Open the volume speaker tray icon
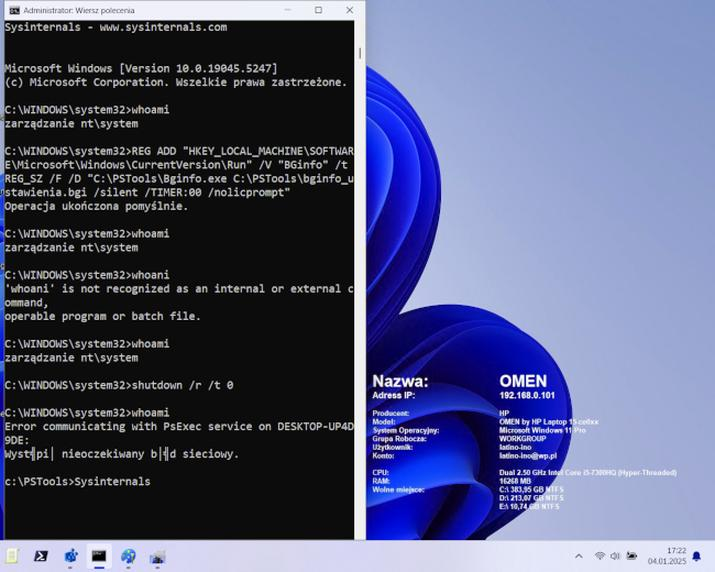This screenshot has height=572, width=715. click(615, 556)
